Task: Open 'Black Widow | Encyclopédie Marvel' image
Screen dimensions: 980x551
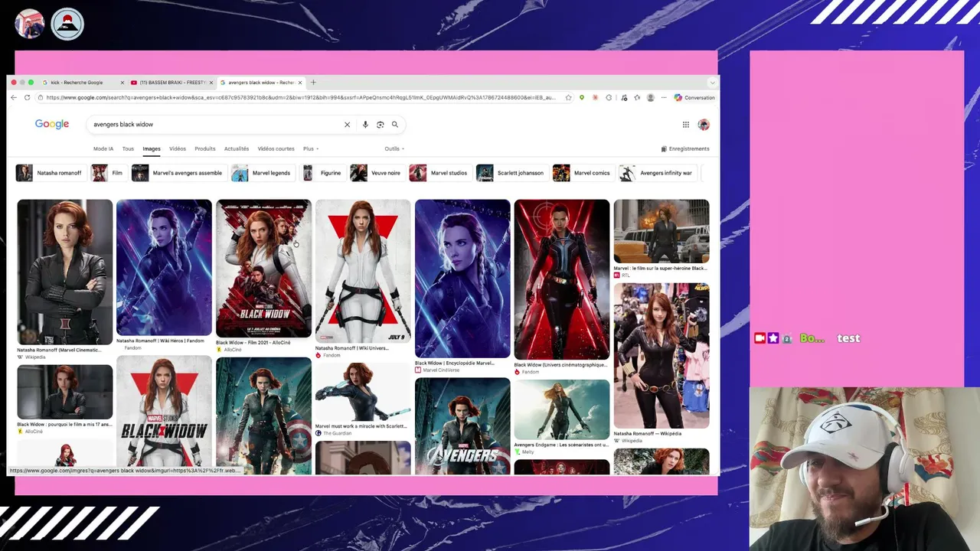Action: [462, 279]
